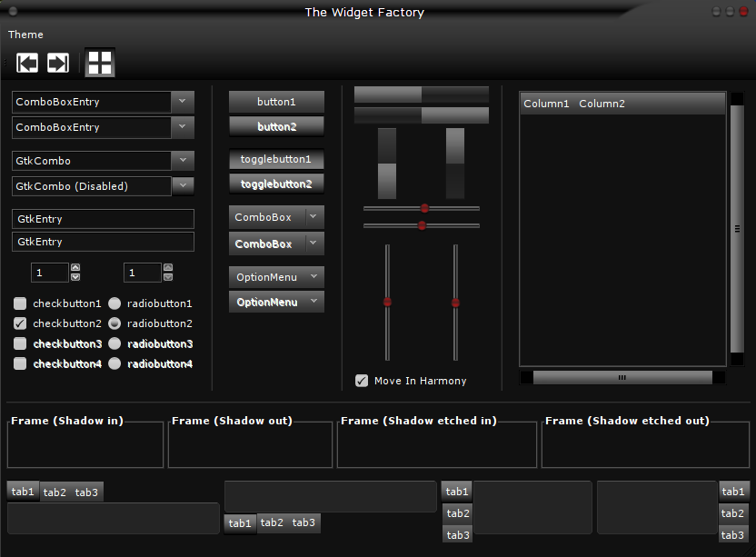Uncheck Move In Harmony checkbox
The image size is (756, 557).
[x=362, y=381]
